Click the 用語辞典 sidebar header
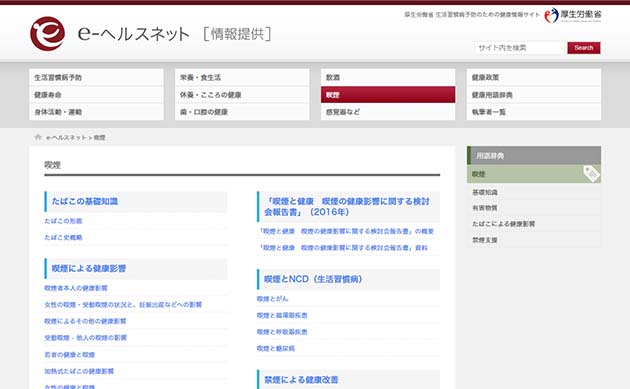Screen dimensions: 630x389 [534, 155]
